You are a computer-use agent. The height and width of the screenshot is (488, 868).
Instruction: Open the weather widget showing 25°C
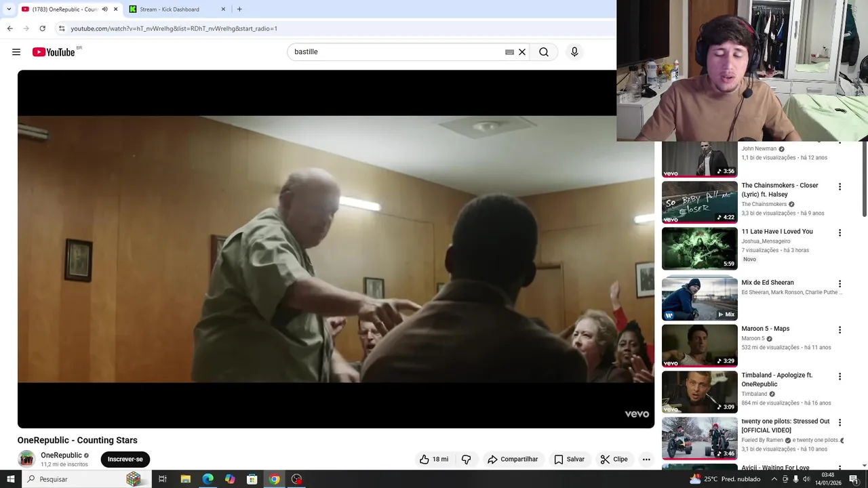[x=725, y=479]
